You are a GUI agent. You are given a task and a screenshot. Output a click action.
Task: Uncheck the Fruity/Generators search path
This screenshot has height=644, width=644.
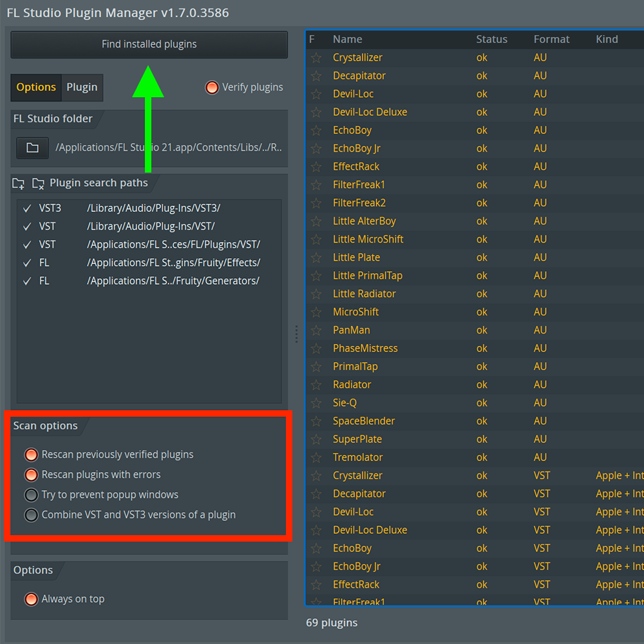click(x=27, y=281)
